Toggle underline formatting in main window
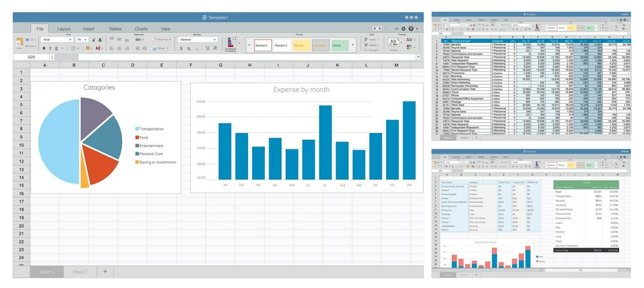 coord(56,48)
